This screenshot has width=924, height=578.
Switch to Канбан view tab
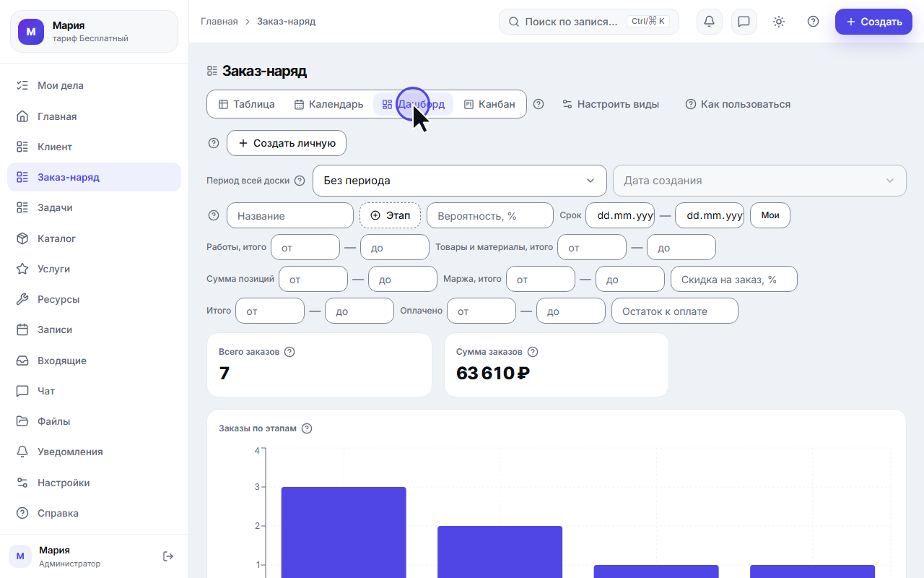(x=489, y=104)
